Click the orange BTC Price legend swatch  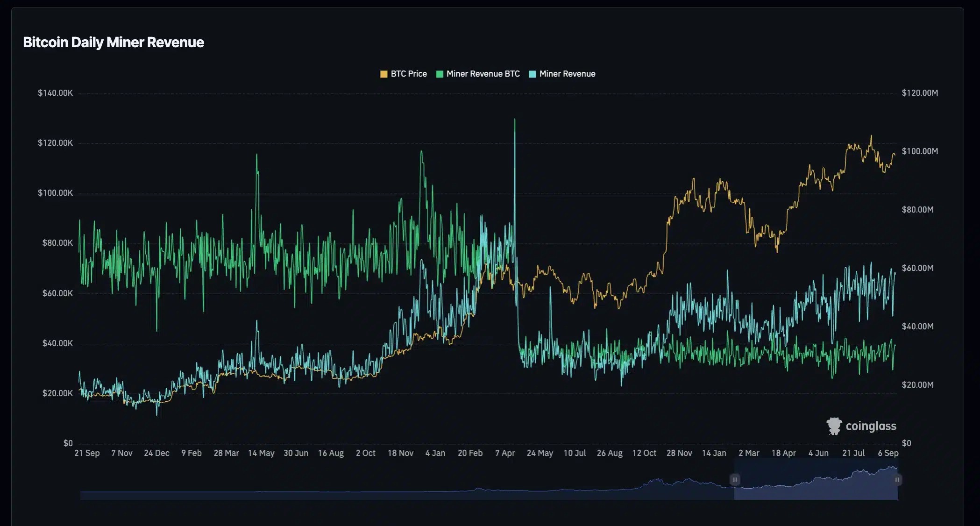383,73
